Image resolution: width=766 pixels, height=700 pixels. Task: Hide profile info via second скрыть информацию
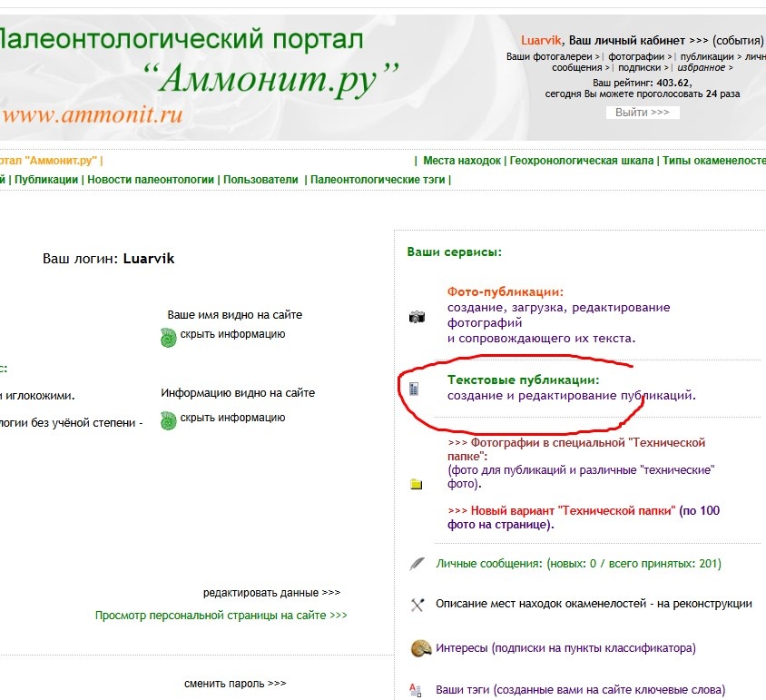coord(232,418)
